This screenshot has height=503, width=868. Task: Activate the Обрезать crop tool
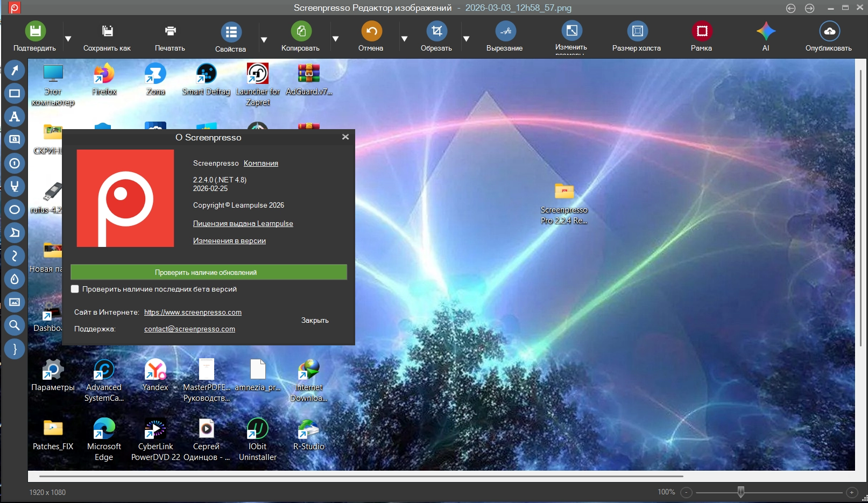(x=436, y=31)
